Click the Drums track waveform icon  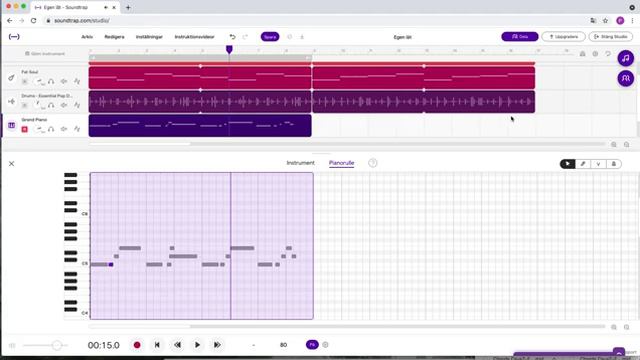(11, 101)
